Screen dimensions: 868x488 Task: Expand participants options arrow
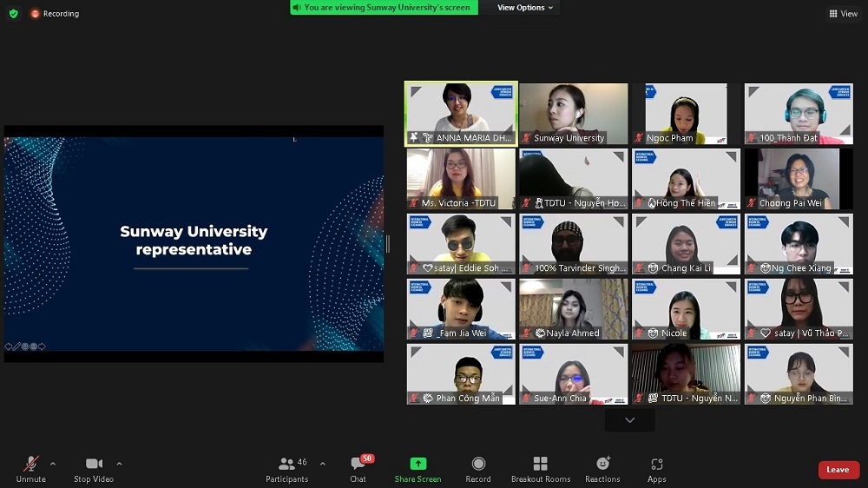(323, 464)
